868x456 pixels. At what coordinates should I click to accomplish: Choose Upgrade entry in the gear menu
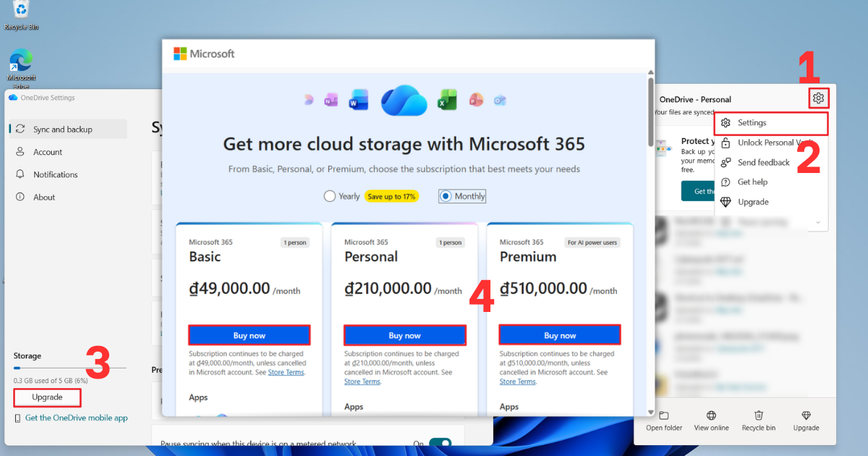coord(771,202)
